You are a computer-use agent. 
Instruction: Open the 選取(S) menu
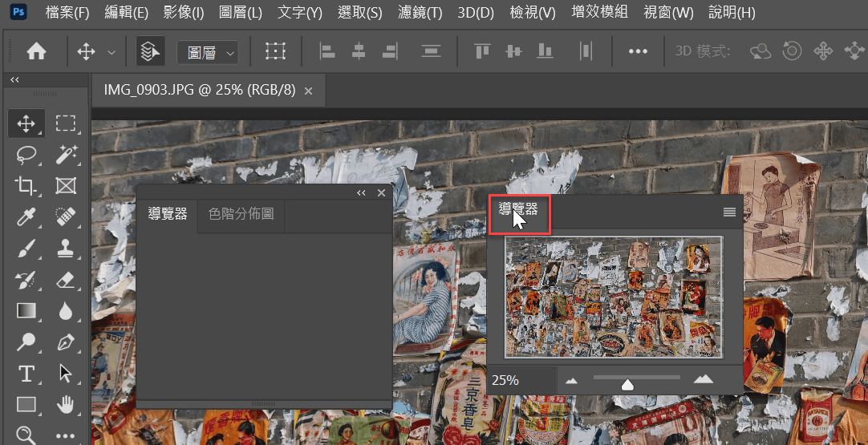coord(360,13)
